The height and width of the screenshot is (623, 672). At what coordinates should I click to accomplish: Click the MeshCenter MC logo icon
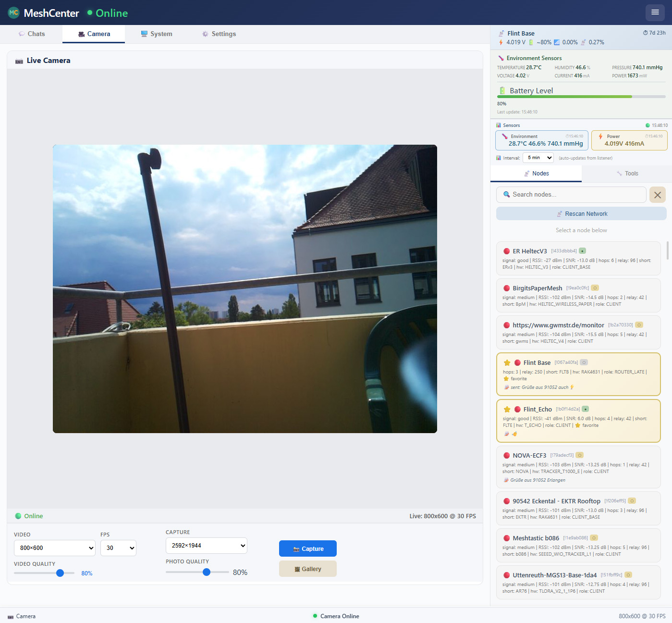coord(13,12)
